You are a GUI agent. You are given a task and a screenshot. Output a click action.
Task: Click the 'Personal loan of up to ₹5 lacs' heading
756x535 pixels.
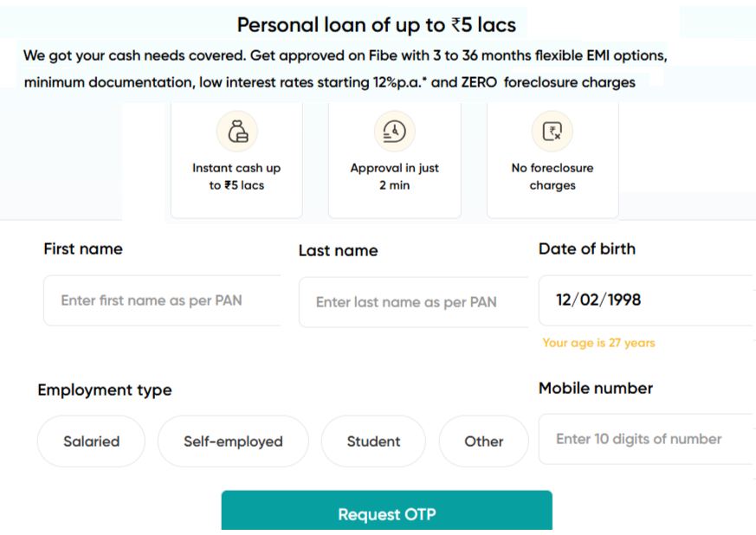click(377, 25)
